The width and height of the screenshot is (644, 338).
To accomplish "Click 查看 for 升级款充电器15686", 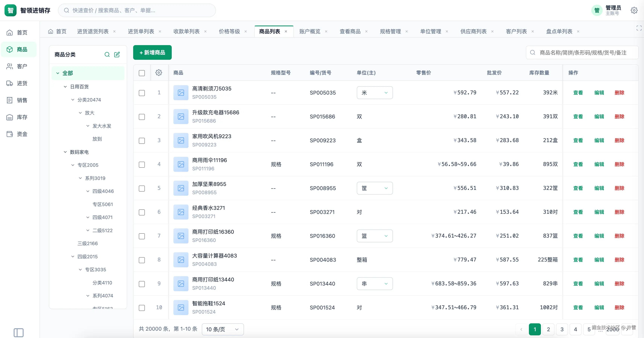I will click(578, 116).
